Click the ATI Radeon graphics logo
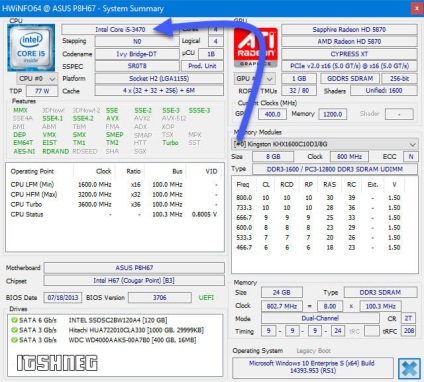Viewport: 424px width, 382px height. pyautogui.click(x=256, y=47)
